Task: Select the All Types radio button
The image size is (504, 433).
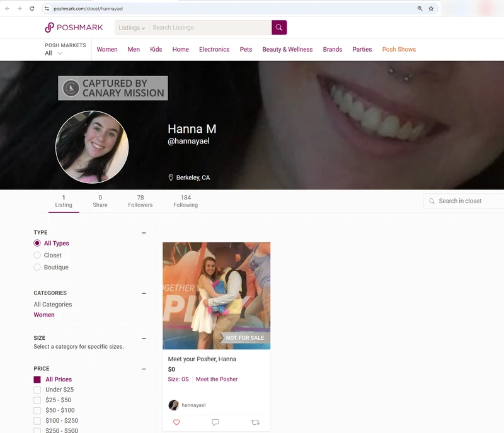Action: coord(37,243)
